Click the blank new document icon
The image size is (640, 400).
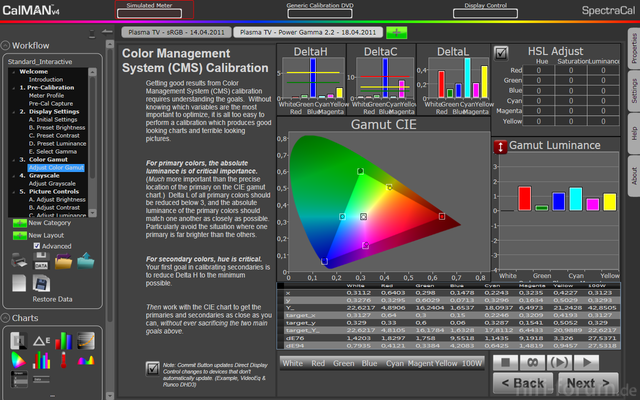[x=19, y=283]
